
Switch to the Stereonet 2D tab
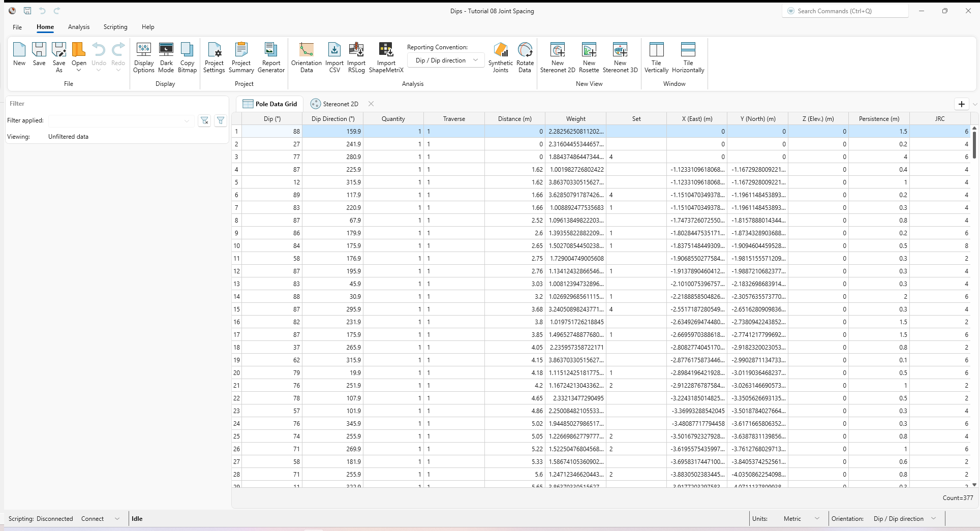(x=339, y=104)
